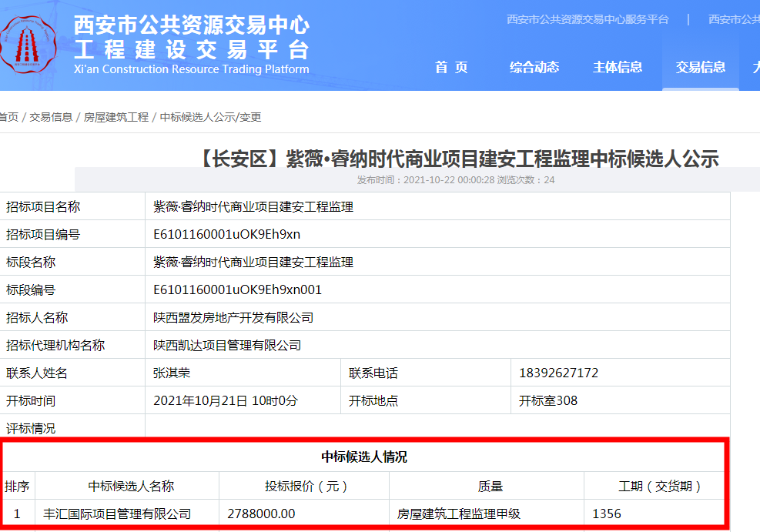Click the 评标情况 label cell
This screenshot has width=760, height=532.
[x=72, y=427]
